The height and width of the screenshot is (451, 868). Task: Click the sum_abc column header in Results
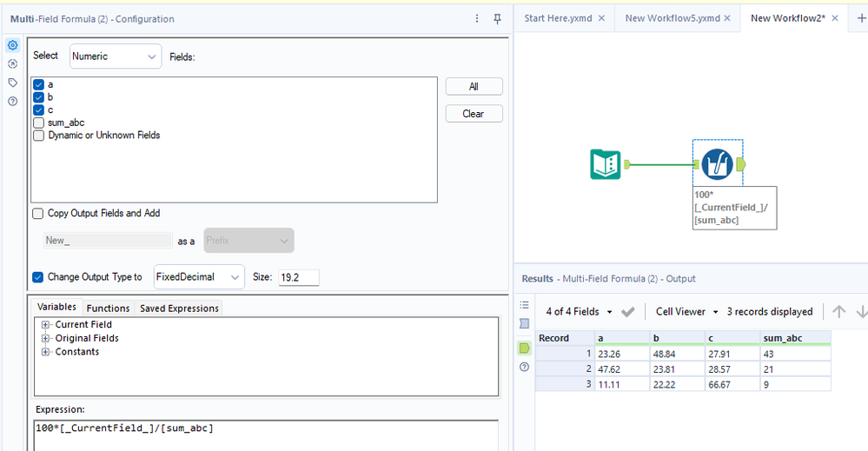(x=796, y=338)
